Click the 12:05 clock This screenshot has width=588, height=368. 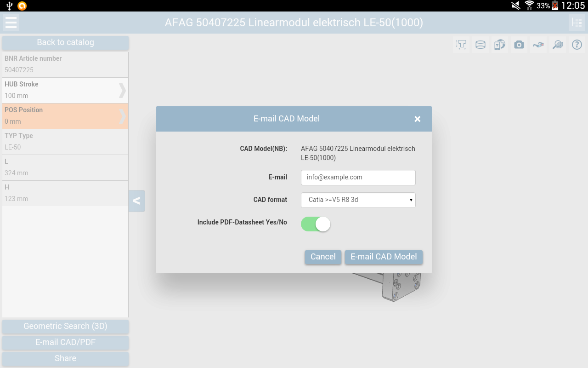[x=573, y=6]
